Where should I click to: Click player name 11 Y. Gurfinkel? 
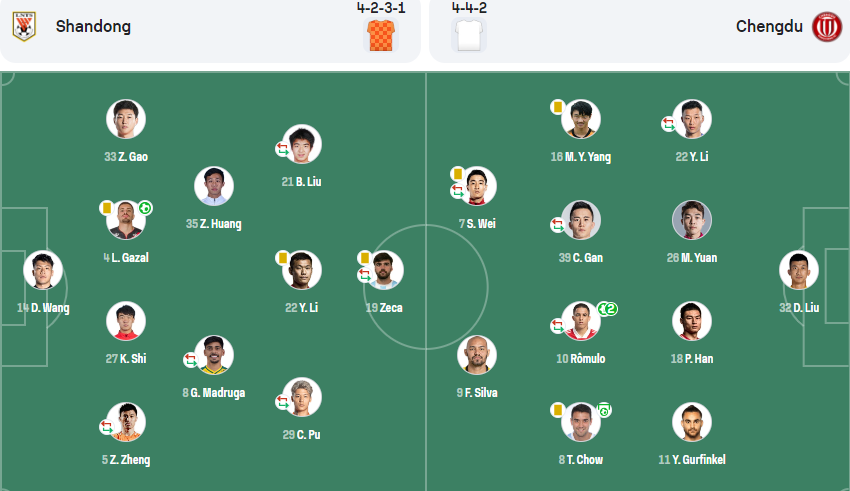692,460
